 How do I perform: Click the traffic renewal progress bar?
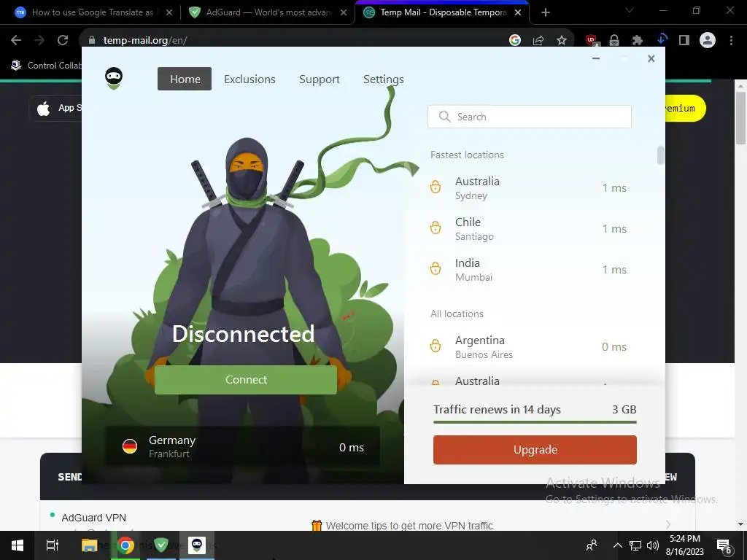535,422
